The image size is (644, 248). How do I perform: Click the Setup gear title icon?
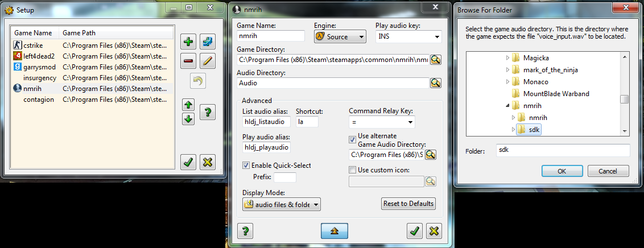pos(9,10)
